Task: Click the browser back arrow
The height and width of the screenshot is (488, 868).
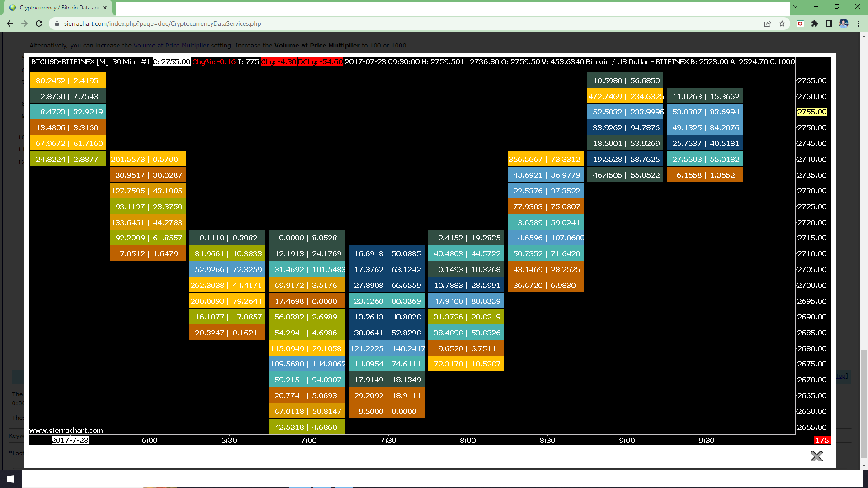Action: [x=10, y=23]
